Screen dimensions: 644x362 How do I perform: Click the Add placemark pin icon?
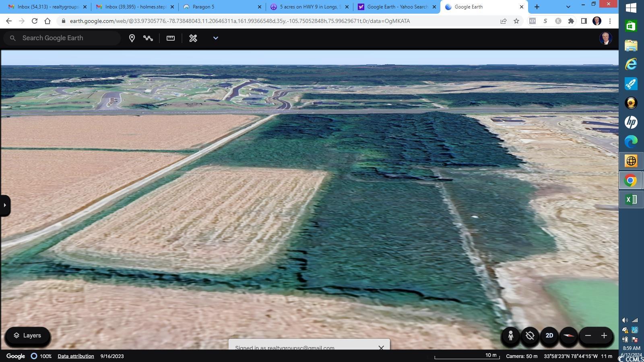(132, 38)
